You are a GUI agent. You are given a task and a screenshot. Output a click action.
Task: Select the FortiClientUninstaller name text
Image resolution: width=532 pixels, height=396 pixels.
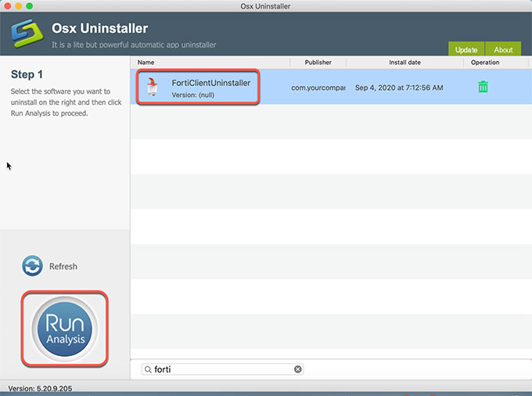pos(210,82)
